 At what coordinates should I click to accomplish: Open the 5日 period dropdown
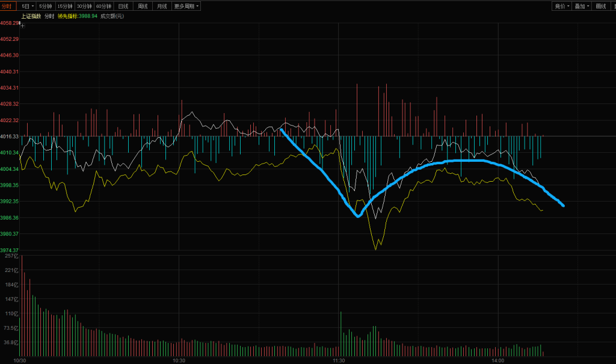[x=27, y=6]
